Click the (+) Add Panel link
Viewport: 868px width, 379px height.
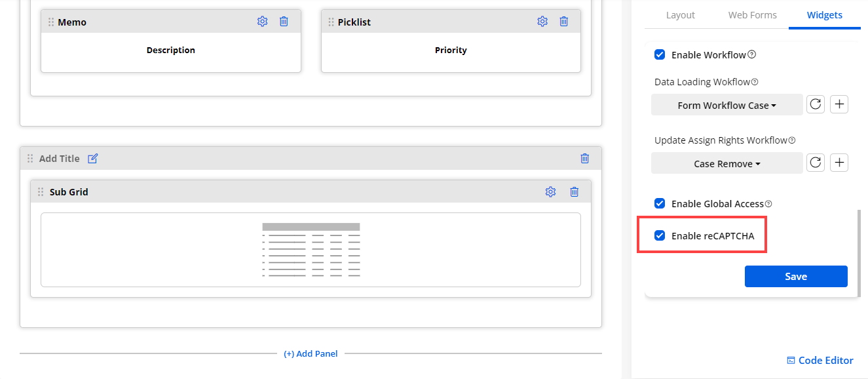point(311,354)
